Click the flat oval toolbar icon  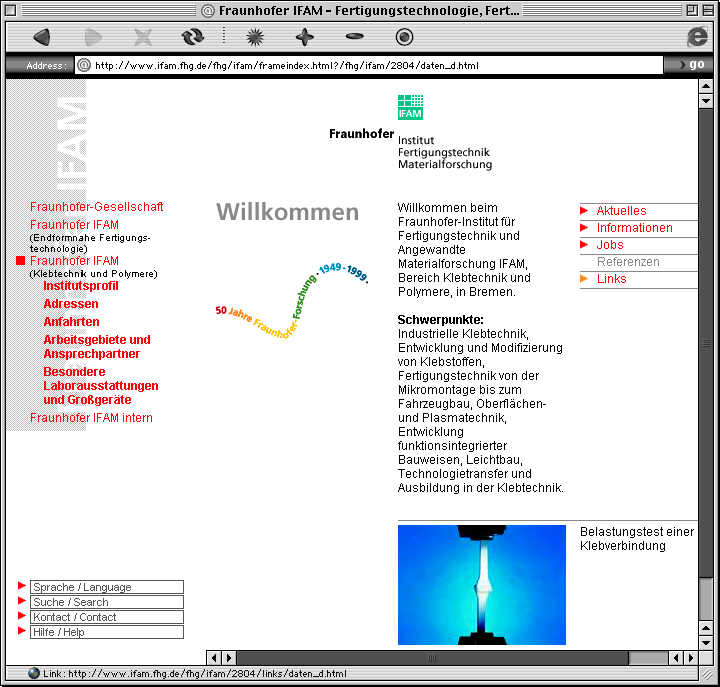point(354,36)
